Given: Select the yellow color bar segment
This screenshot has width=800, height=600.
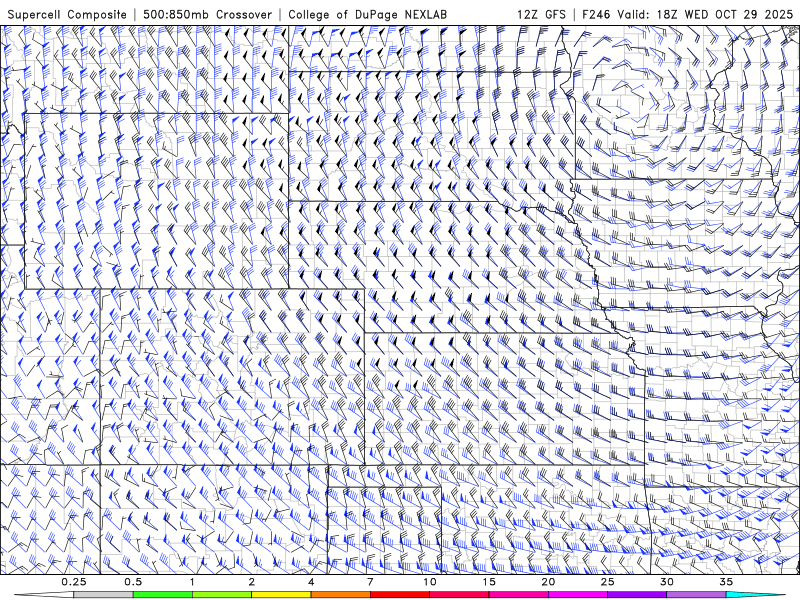Looking at the screenshot, I should pyautogui.click(x=281, y=595).
